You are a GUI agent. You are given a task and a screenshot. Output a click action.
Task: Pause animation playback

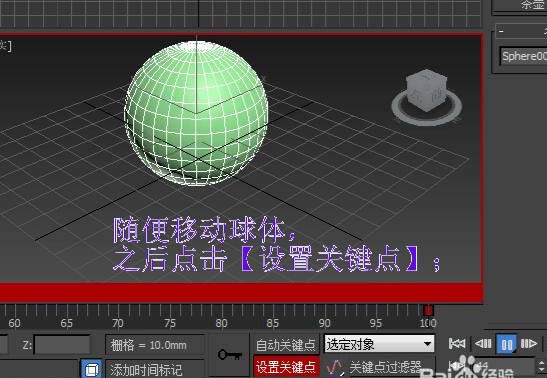[x=506, y=345]
